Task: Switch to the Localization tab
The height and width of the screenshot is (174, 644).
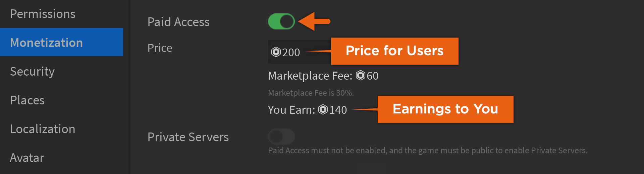Action: click(x=43, y=129)
